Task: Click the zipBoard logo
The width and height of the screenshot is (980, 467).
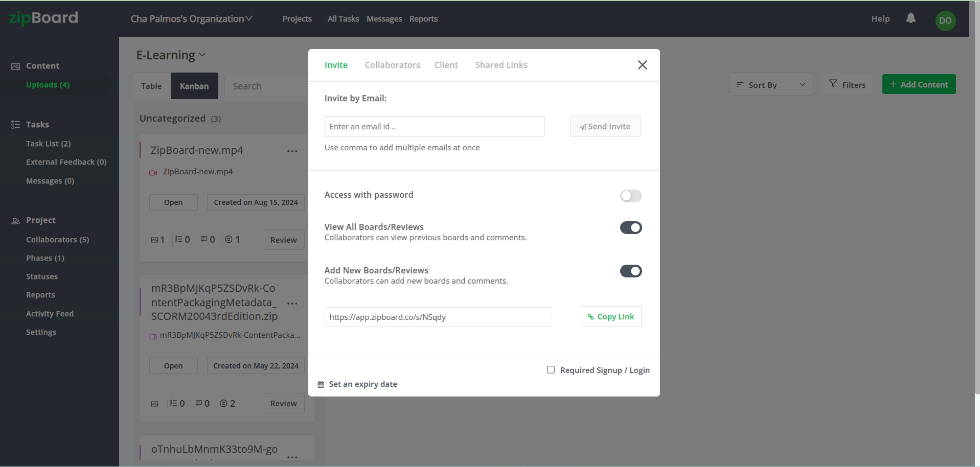Action: coord(42,18)
